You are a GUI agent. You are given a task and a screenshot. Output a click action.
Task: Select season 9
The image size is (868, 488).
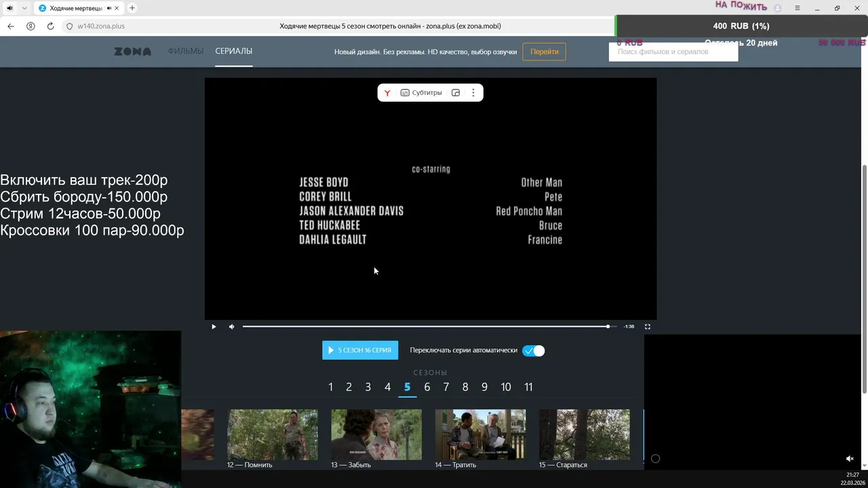(x=485, y=387)
